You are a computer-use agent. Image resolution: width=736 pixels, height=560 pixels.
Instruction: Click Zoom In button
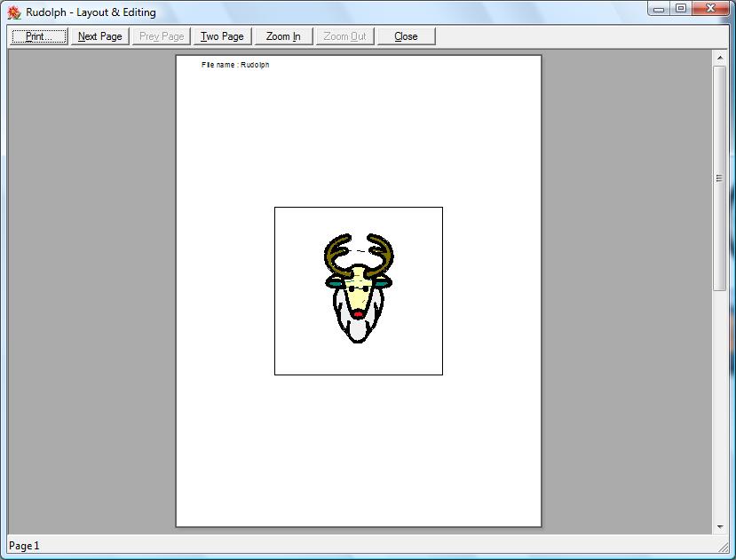click(x=283, y=36)
